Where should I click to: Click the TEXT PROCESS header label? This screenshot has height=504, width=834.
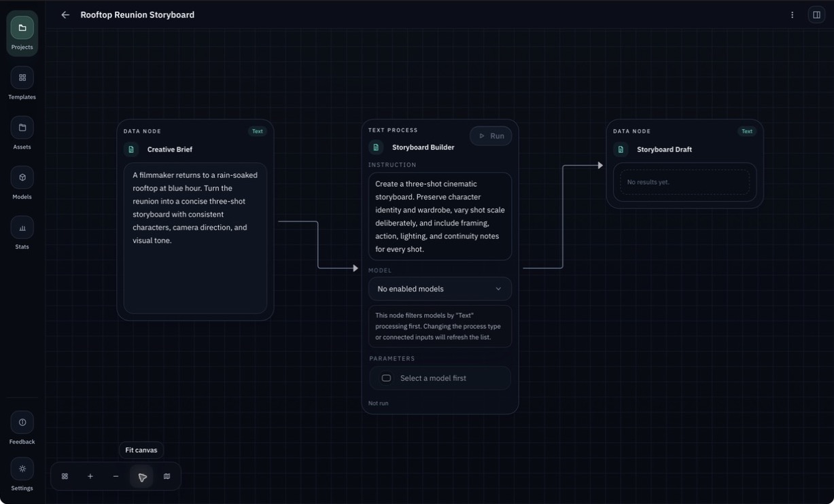click(393, 130)
